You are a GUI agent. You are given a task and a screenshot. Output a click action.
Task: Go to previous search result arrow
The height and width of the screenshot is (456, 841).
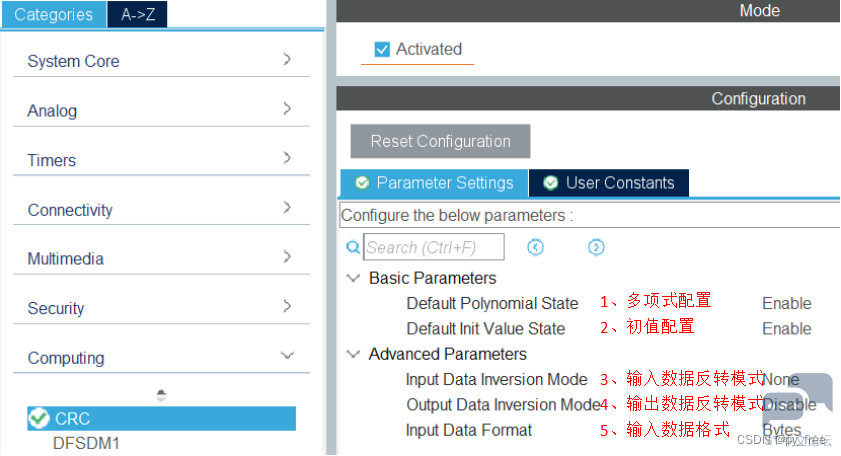pyautogui.click(x=535, y=247)
